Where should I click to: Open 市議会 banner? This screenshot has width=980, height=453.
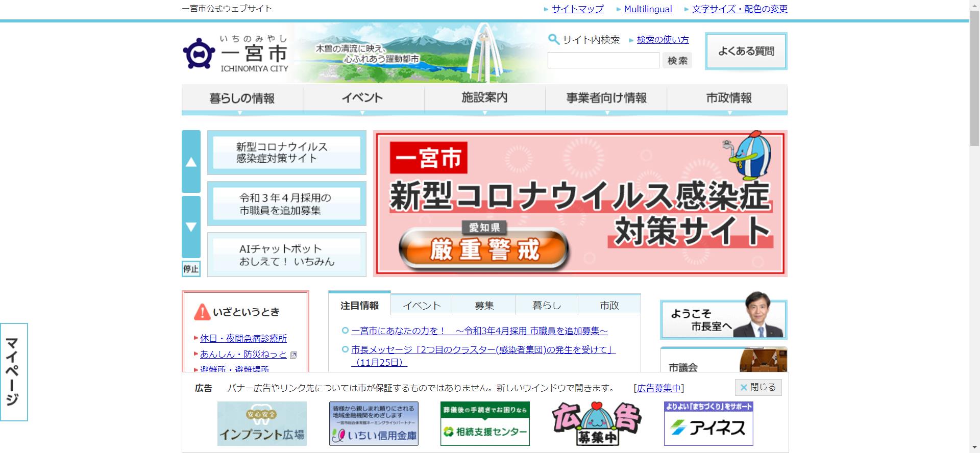coord(724,360)
